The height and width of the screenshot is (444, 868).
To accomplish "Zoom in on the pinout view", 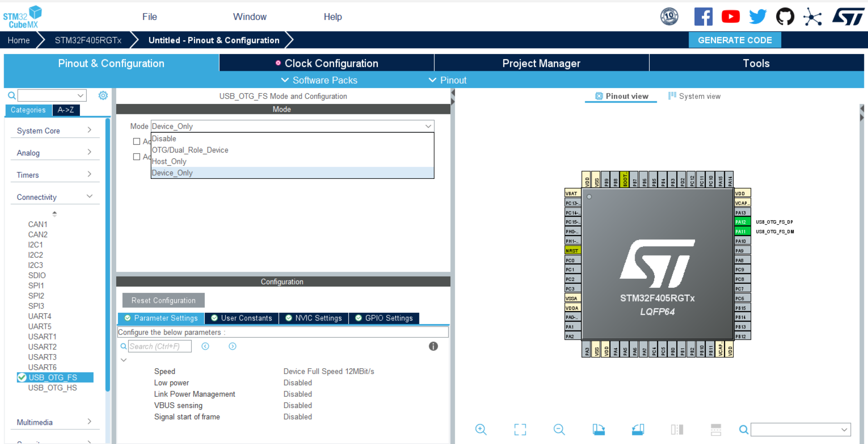I will tap(481, 429).
